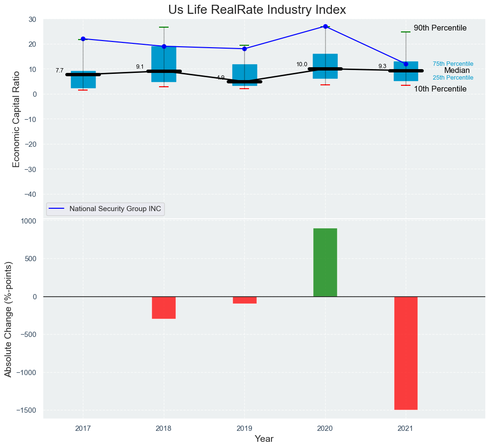The image size is (490, 448).
Task: Click the small red 2019 change bar
Action: click(244, 300)
